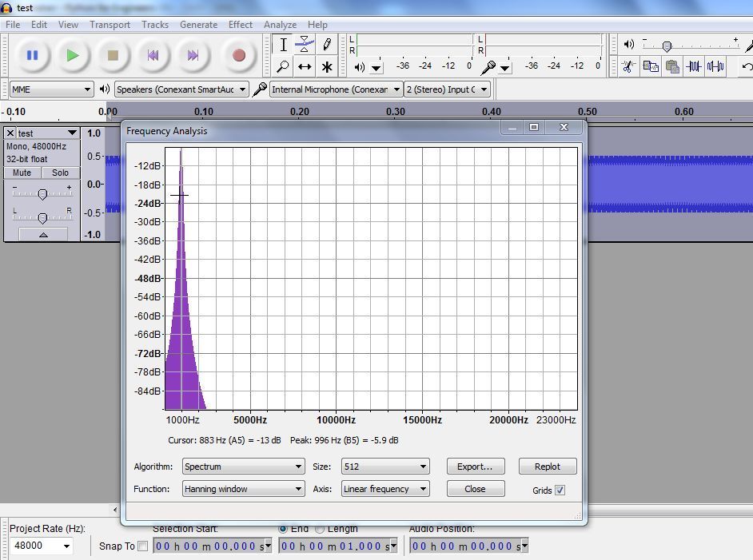Skip to start of track

click(153, 55)
